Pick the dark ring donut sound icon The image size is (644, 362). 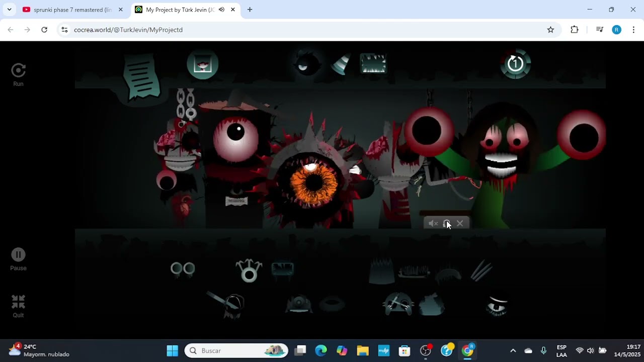pos(332,304)
